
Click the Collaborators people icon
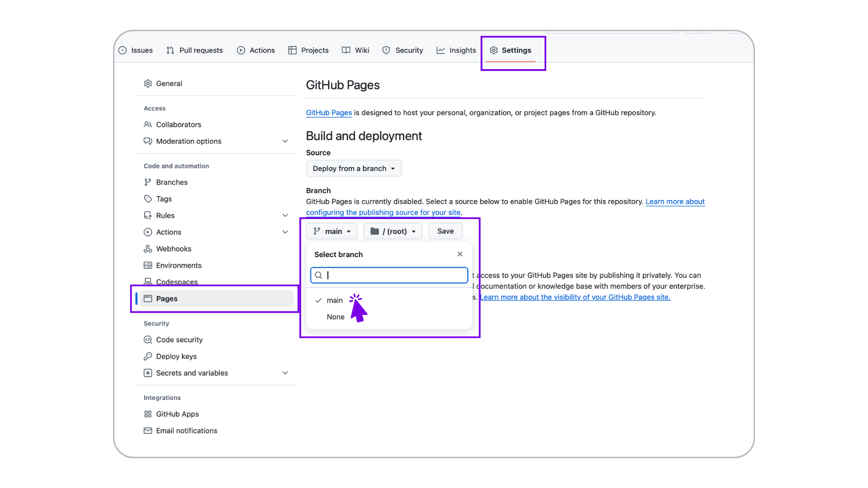pos(148,125)
